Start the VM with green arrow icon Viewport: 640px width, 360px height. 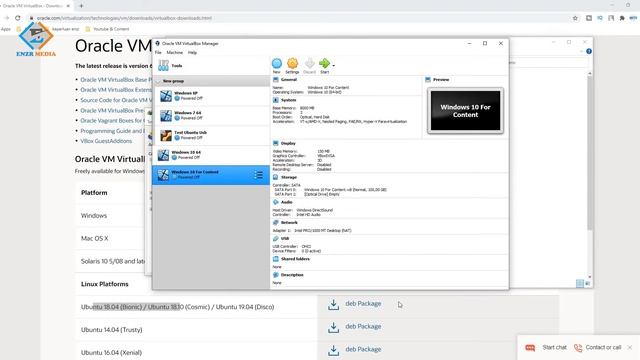[324, 63]
